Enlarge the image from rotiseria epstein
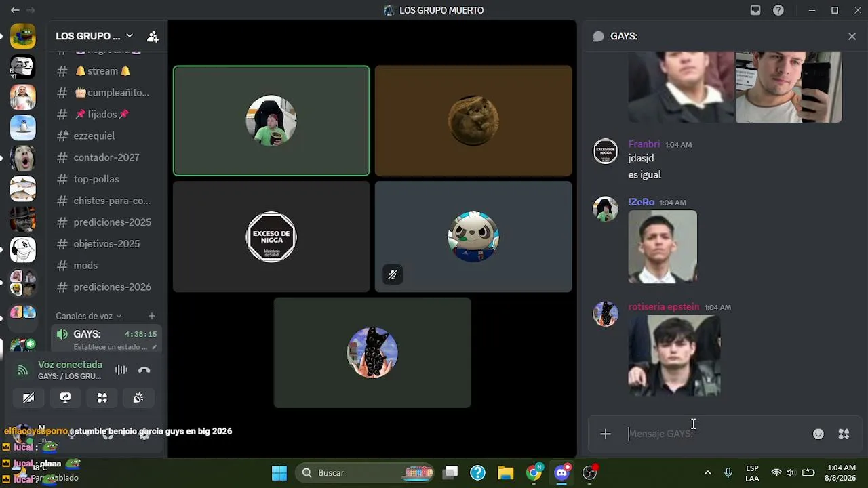The image size is (868, 488). 674,355
